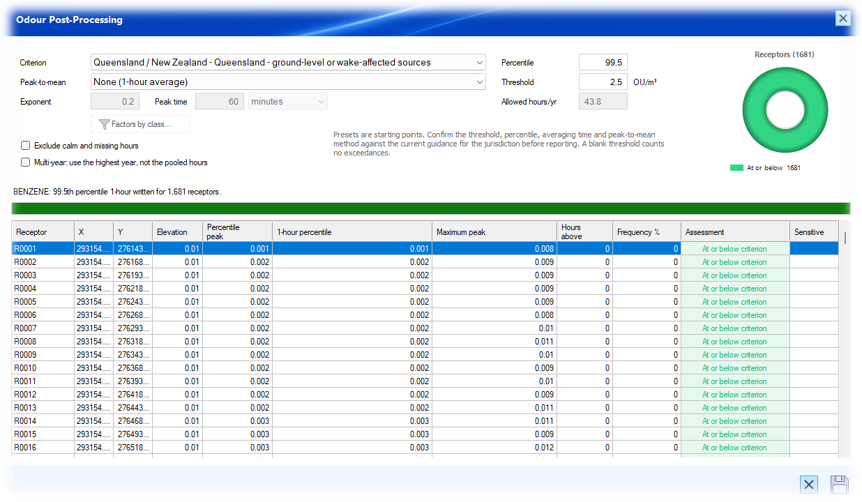Open the Criterion dropdown list

click(x=288, y=62)
